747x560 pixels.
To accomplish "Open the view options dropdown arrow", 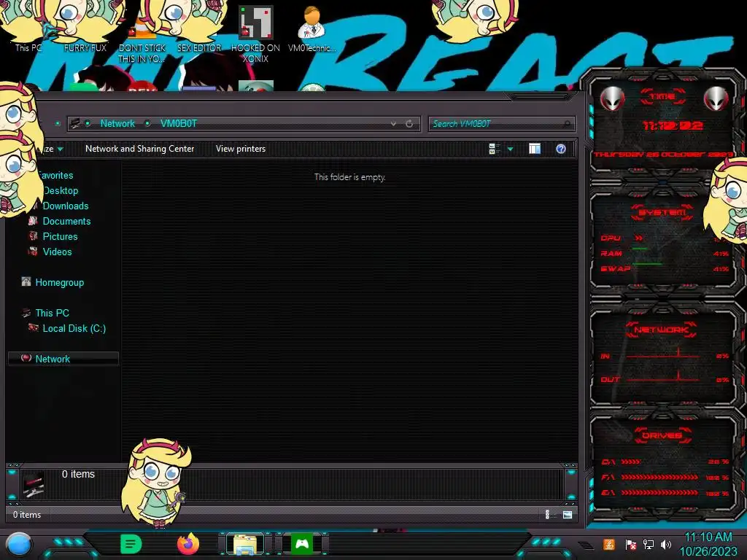I will 510,149.
